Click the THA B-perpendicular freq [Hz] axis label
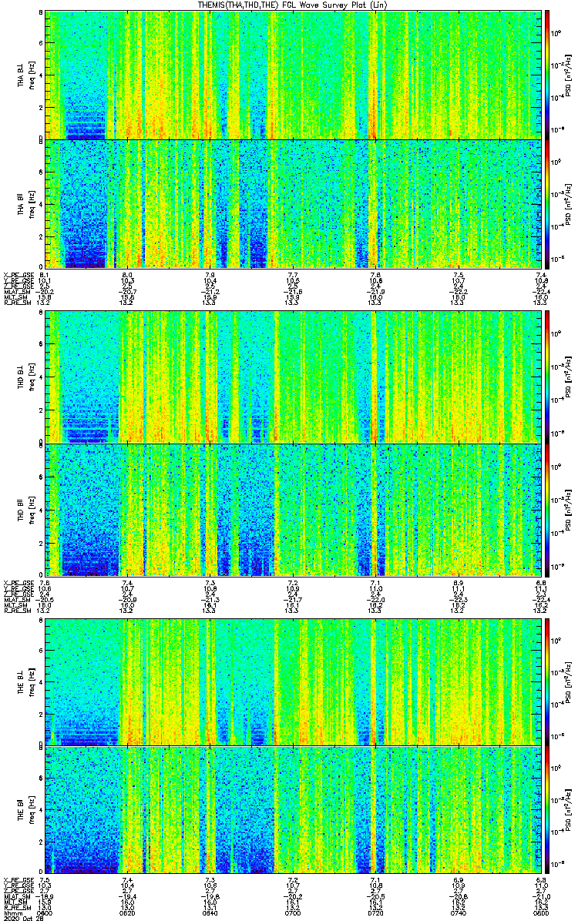The width and height of the screenshot is (578, 924). (31, 75)
